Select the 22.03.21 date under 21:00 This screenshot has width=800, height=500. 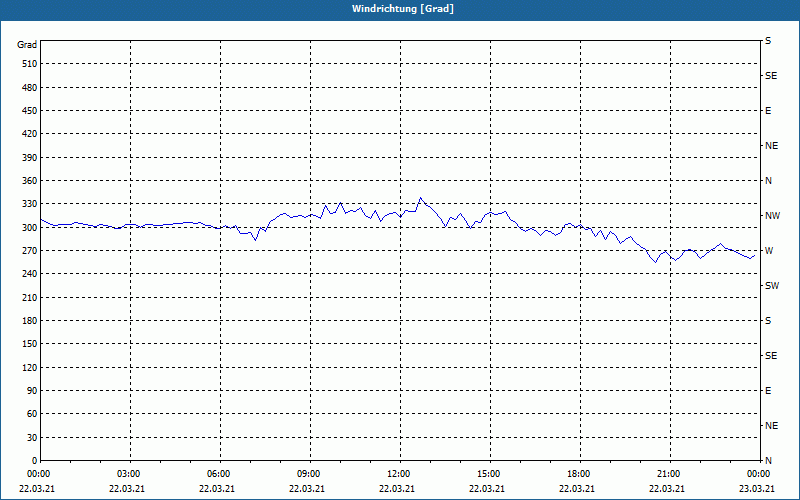pos(667,489)
